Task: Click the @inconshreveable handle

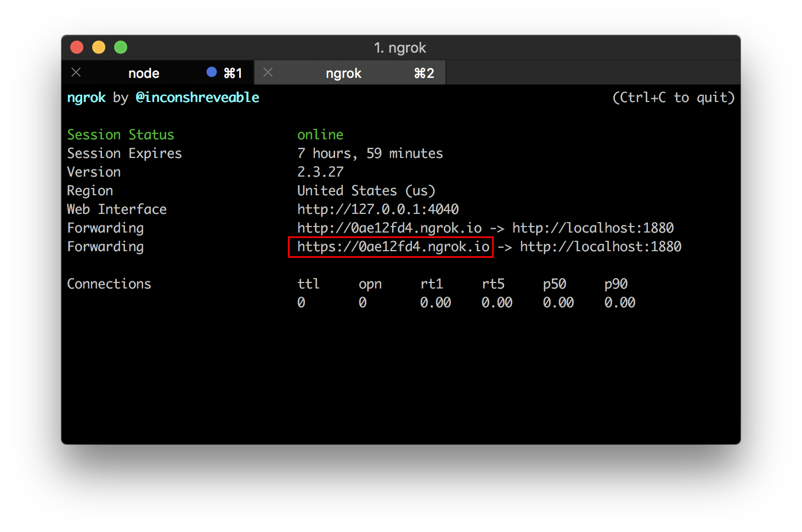Action: pyautogui.click(x=197, y=98)
